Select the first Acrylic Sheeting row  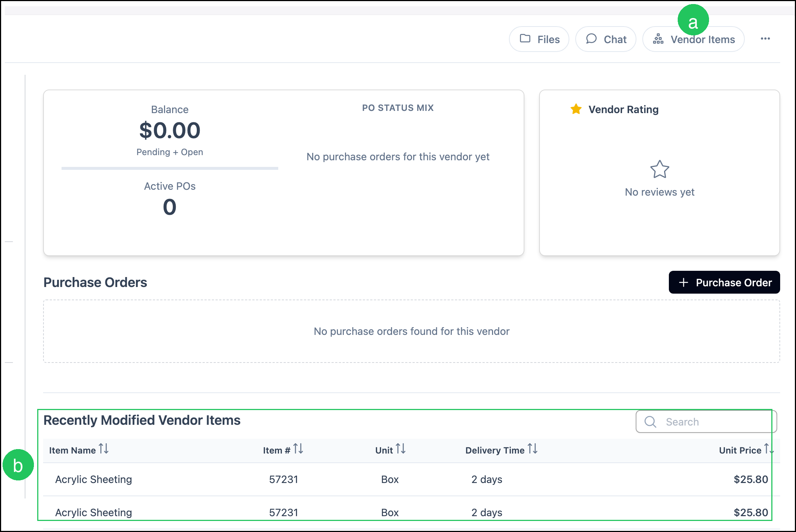411,479
